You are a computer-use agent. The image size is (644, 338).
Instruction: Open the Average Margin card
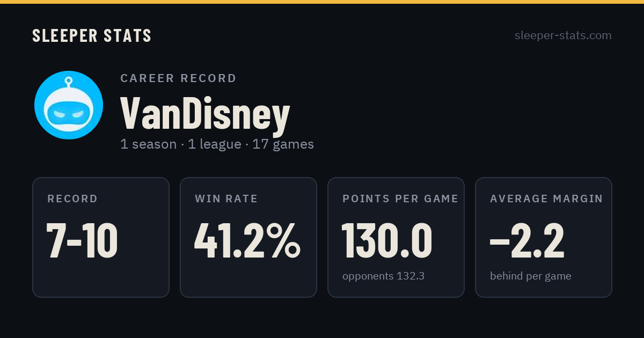tap(544, 237)
